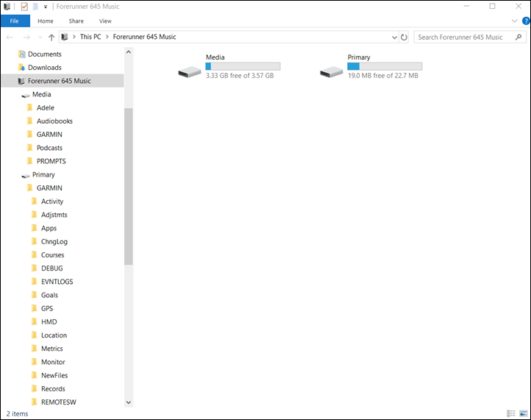Switch to details view icon in status bar
This screenshot has width=531, height=420.
pyautogui.click(x=511, y=413)
